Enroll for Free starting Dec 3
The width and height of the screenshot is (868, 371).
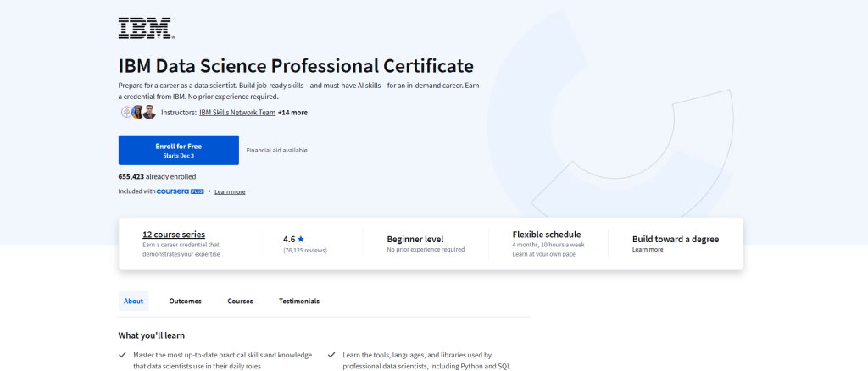[179, 150]
